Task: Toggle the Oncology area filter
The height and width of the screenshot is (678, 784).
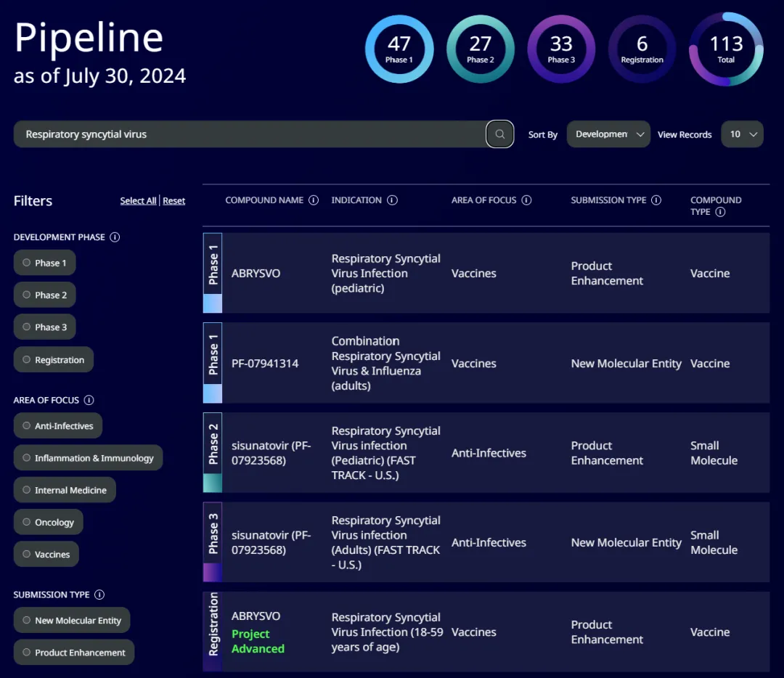Action: point(48,522)
